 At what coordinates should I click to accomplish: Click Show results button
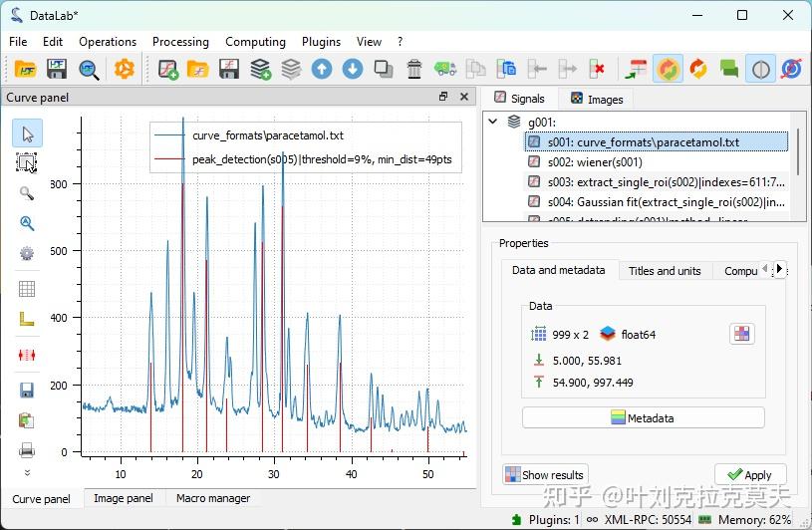pos(545,474)
